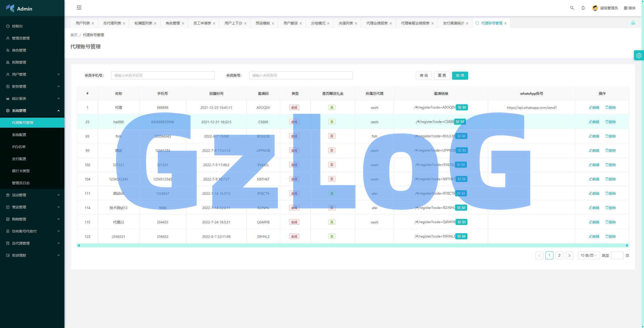Open notifications via the bell icon
This screenshot has height=328, width=644.
pos(583,8)
